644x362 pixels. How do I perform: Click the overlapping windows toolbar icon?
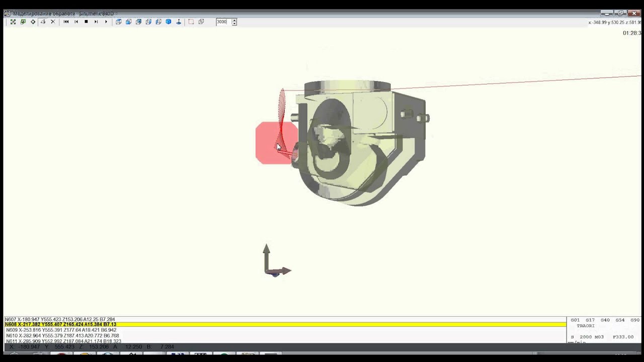pyautogui.click(x=201, y=22)
